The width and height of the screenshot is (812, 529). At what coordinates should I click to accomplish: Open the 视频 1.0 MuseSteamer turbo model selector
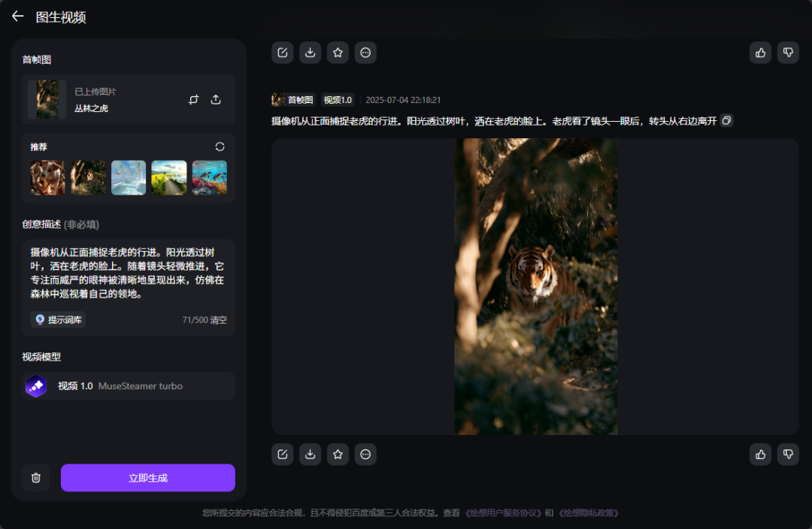pyautogui.click(x=128, y=385)
